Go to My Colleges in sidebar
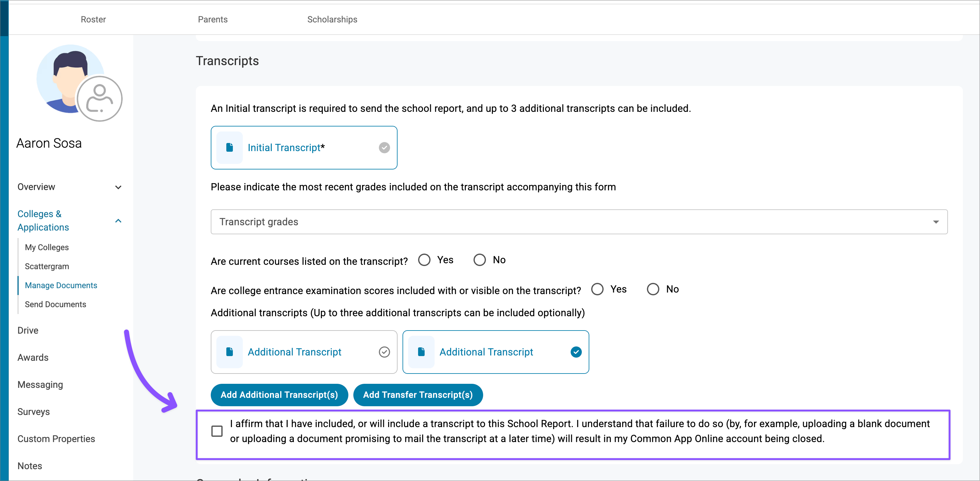Screen dimensions: 980x481 (x=47, y=247)
